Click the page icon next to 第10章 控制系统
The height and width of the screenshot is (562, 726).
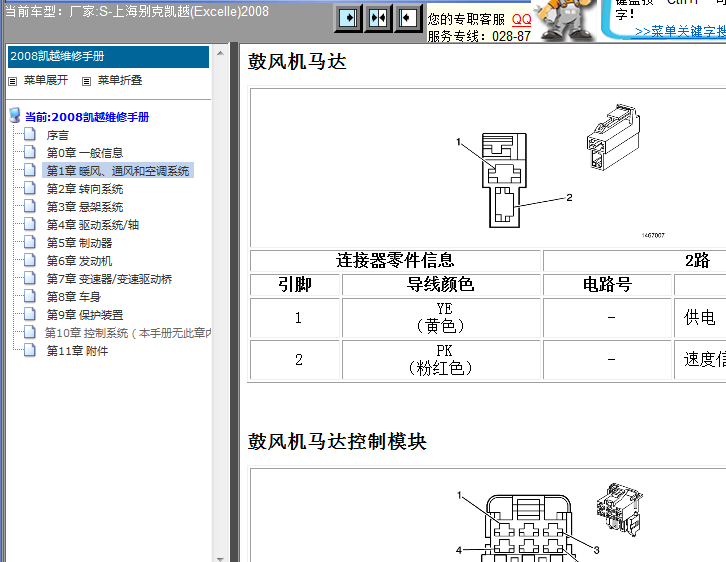coord(30,332)
